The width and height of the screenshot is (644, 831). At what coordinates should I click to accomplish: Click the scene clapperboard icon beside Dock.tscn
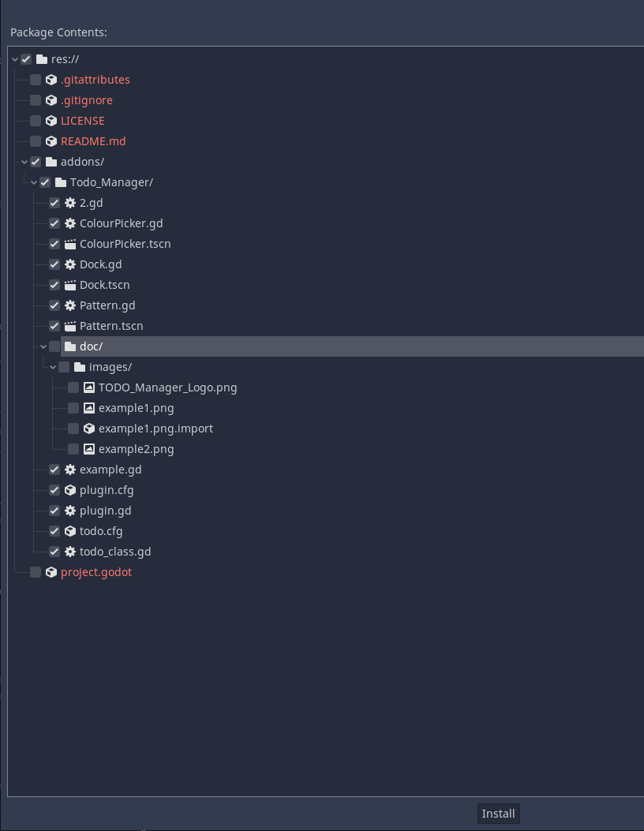pyautogui.click(x=70, y=285)
